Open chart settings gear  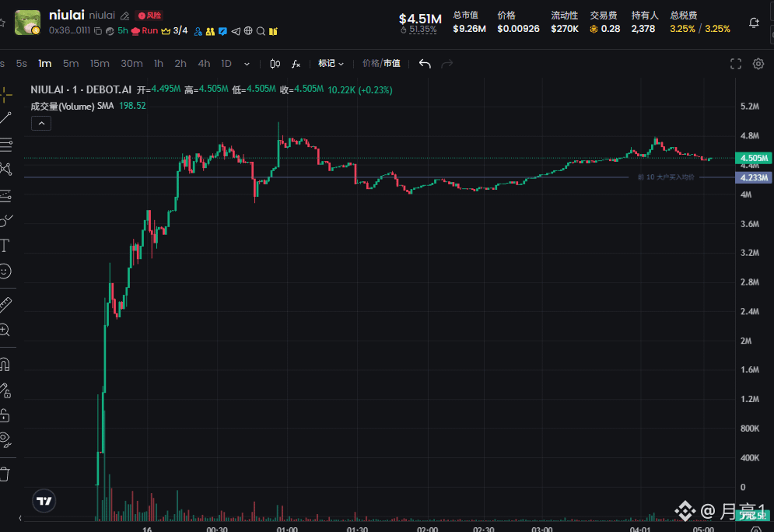coord(758,64)
